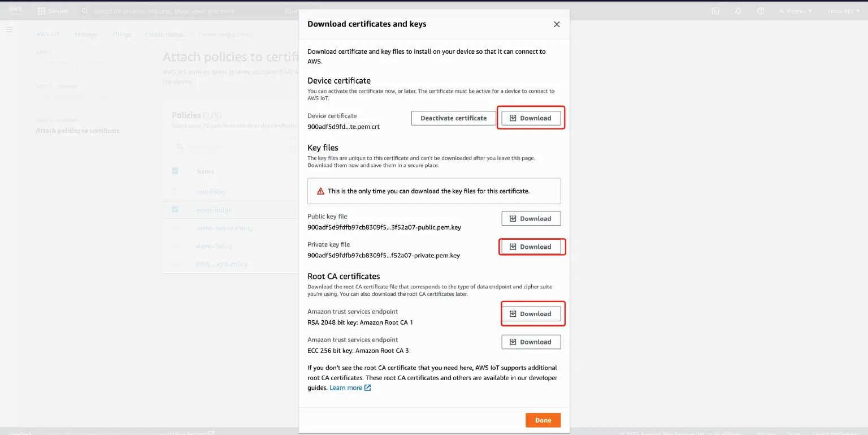Toggle the select-all policies header checkbox
The width and height of the screenshot is (868, 435).
click(175, 171)
